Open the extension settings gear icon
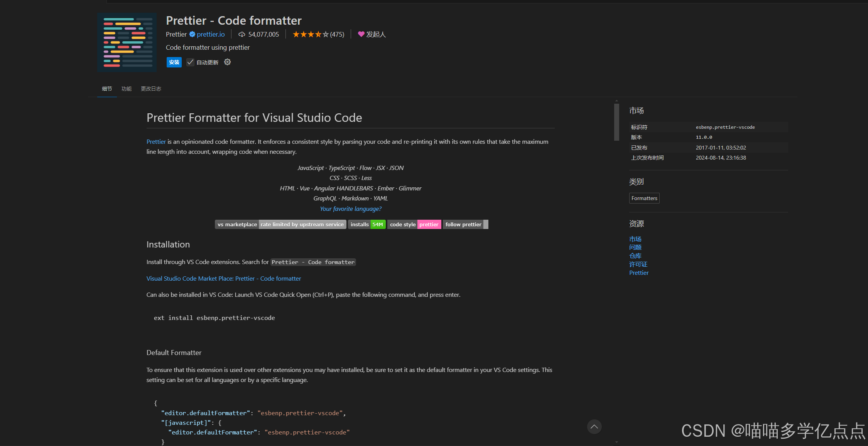The height and width of the screenshot is (446, 868). tap(228, 62)
